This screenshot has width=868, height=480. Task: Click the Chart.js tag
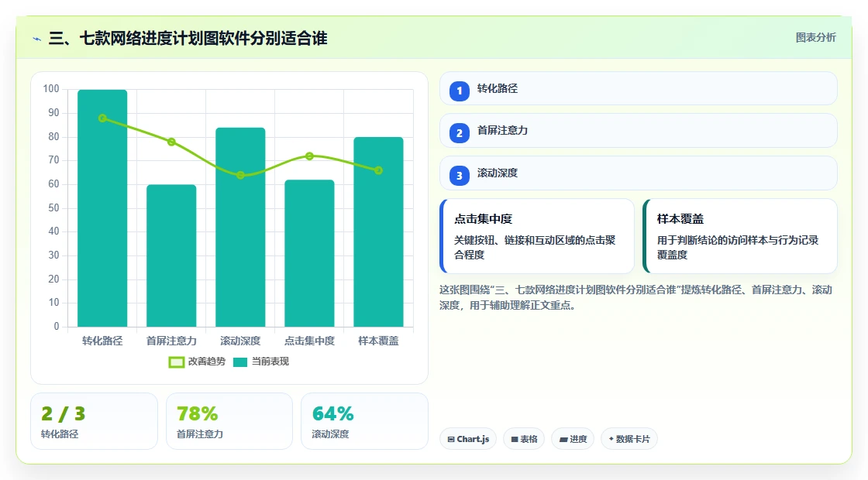click(468, 439)
